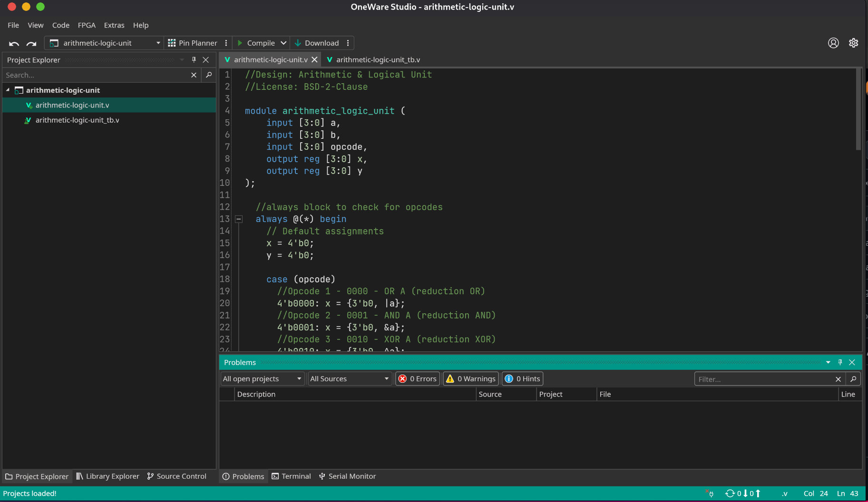Click the Compile button
Viewport: 868px width, 502px height.
[x=257, y=43]
